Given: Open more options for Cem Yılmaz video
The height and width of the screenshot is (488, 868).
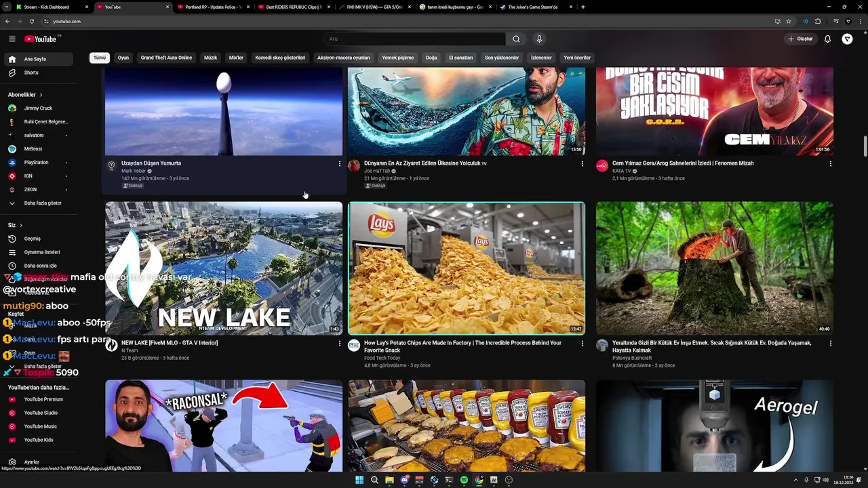Looking at the screenshot, I should (830, 163).
